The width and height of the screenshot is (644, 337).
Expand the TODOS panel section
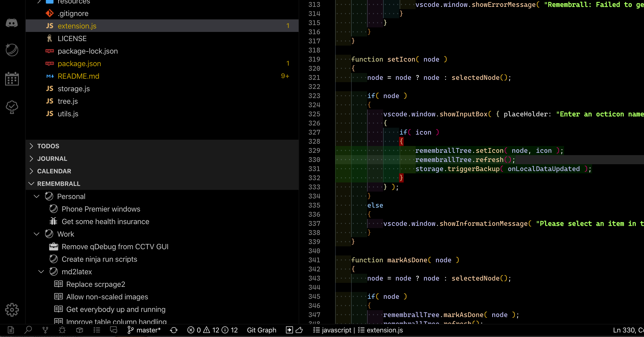click(48, 146)
